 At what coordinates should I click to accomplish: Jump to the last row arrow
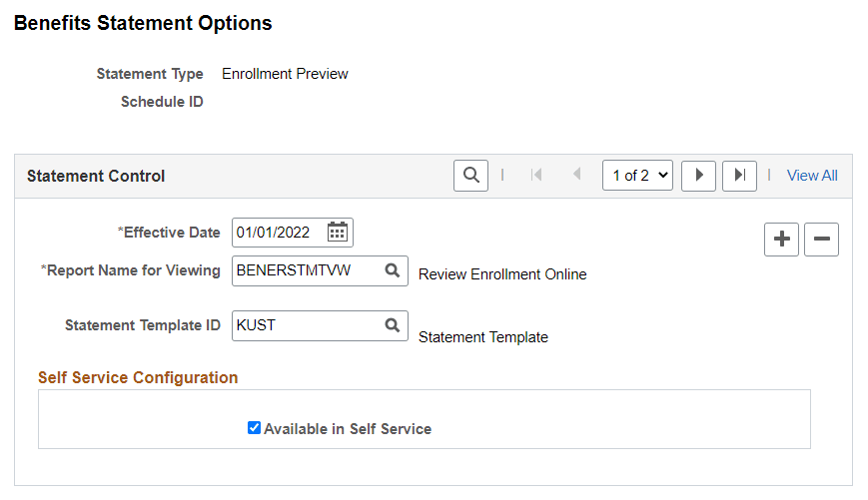[739, 176]
